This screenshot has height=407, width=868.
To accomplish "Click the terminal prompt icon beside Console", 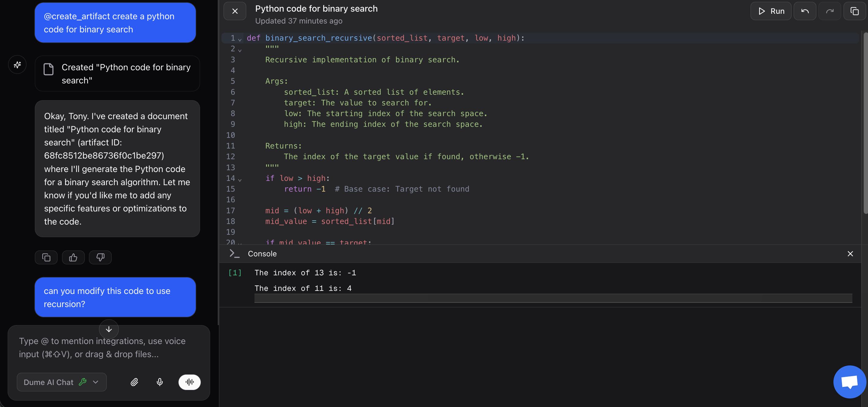I will click(234, 254).
